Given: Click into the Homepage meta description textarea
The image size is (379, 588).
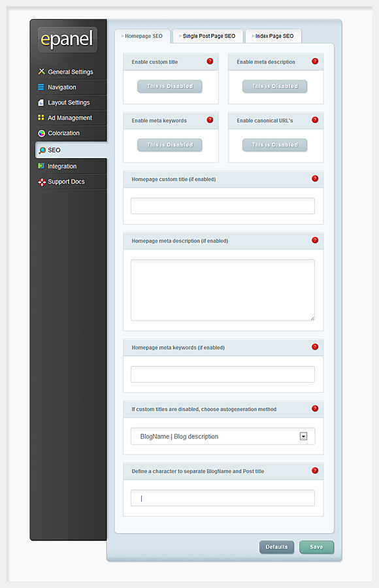Looking at the screenshot, I should coord(223,290).
